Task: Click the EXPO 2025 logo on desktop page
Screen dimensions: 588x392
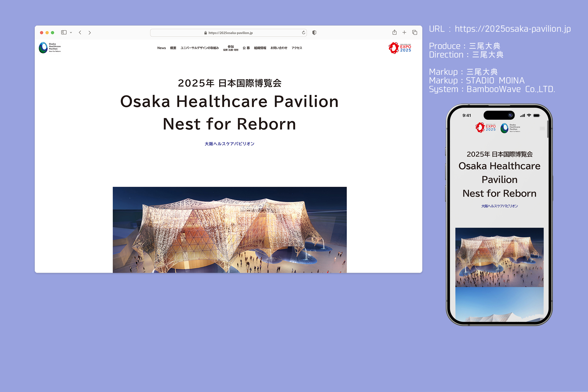Action: coord(400,48)
